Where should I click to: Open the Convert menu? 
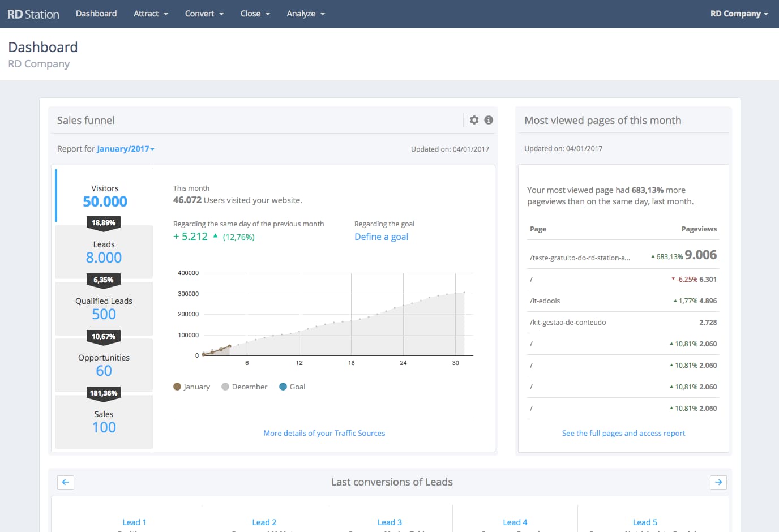(204, 14)
